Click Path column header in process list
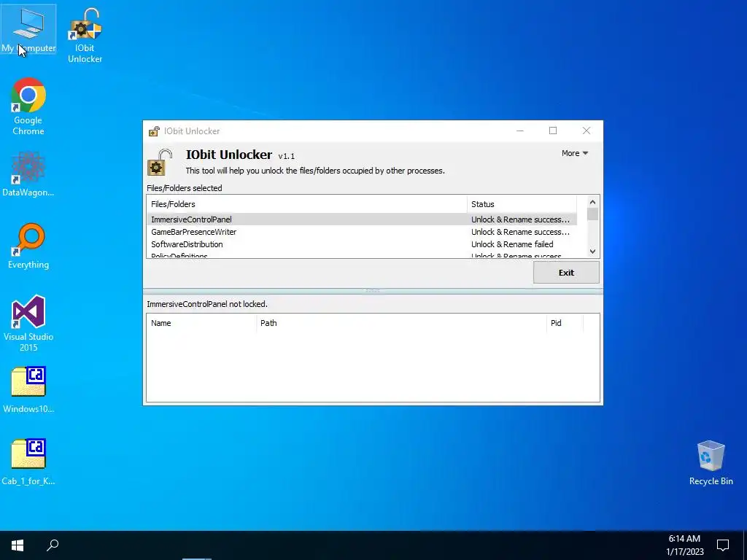The height and width of the screenshot is (560, 747). [x=401, y=323]
